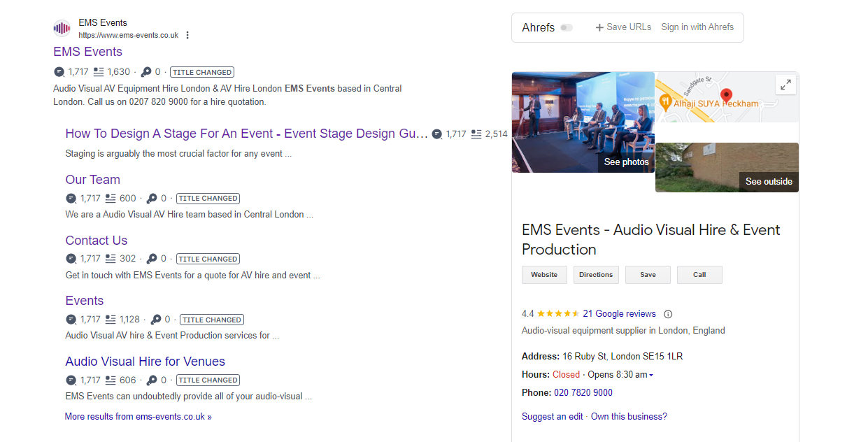Click the red Closed hours status

pos(567,375)
